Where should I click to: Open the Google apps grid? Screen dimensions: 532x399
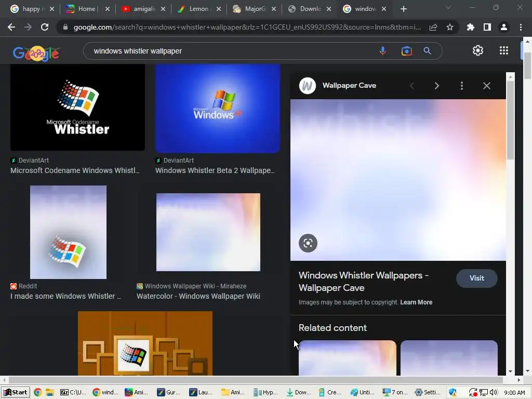pyautogui.click(x=504, y=50)
